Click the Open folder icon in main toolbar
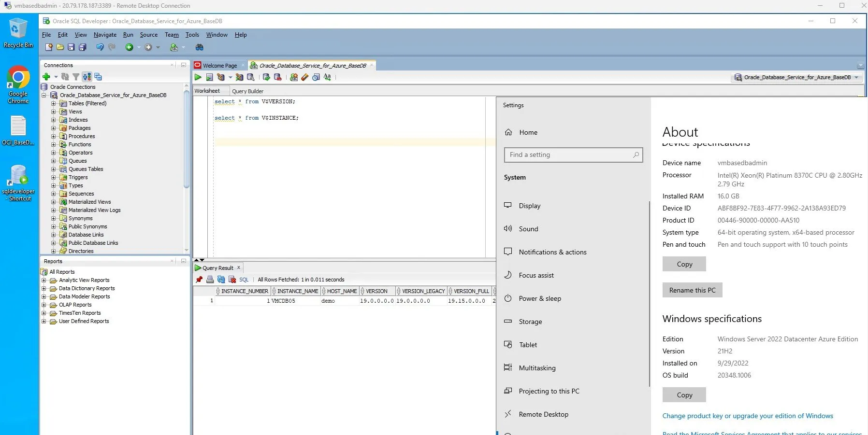Viewport: 868px width, 435px height. point(60,47)
